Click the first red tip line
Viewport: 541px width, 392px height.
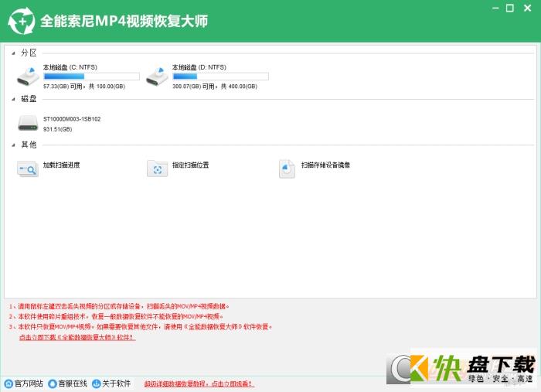tap(119, 306)
